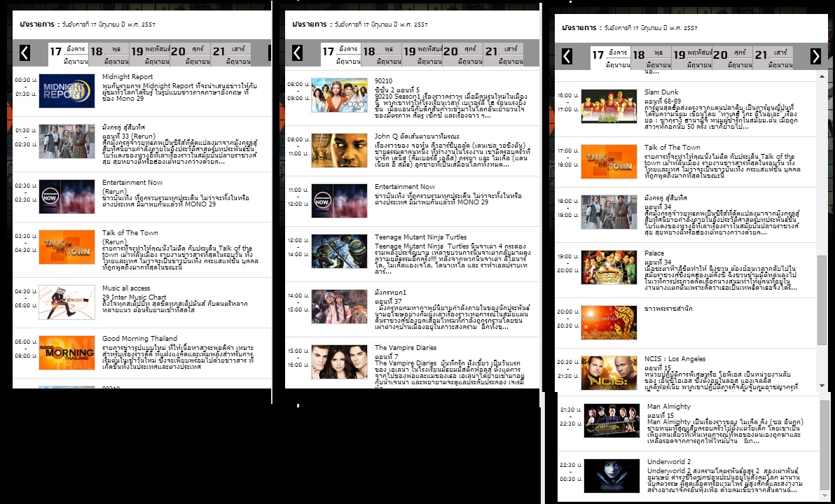Image resolution: width=835 pixels, height=504 pixels.
Task: Click the 22:30 น. - 00:30 น. time slot
Action: pyautogui.click(x=570, y=472)
